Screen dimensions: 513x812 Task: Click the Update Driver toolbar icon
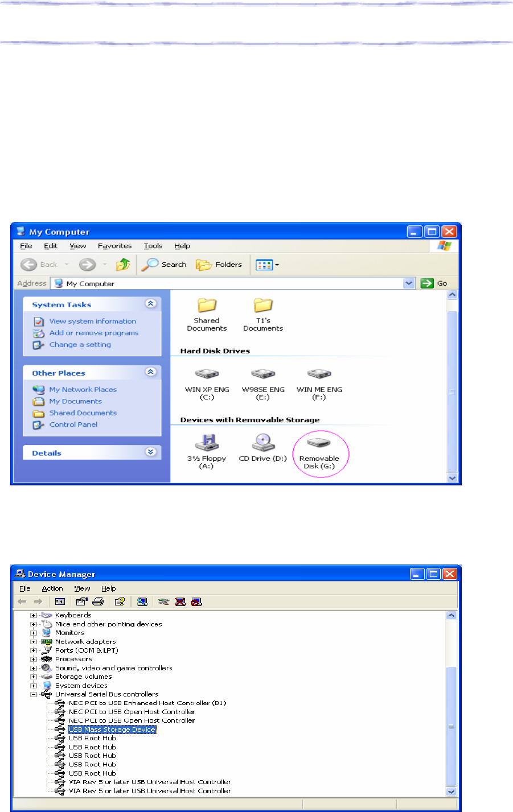(x=164, y=601)
